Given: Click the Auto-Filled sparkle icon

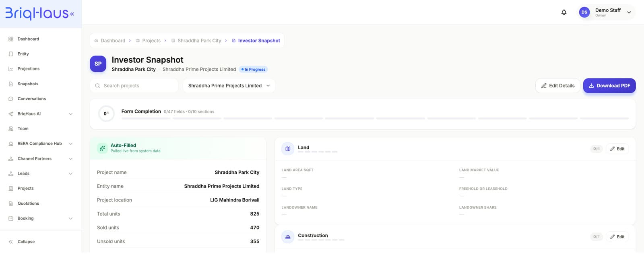Looking at the screenshot, I should (x=102, y=148).
